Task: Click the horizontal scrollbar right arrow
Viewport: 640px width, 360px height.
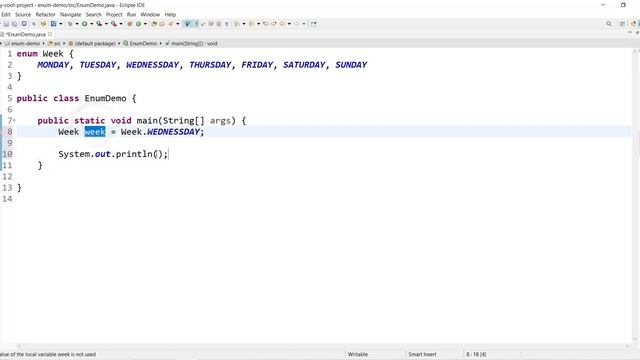Action: (x=628, y=346)
